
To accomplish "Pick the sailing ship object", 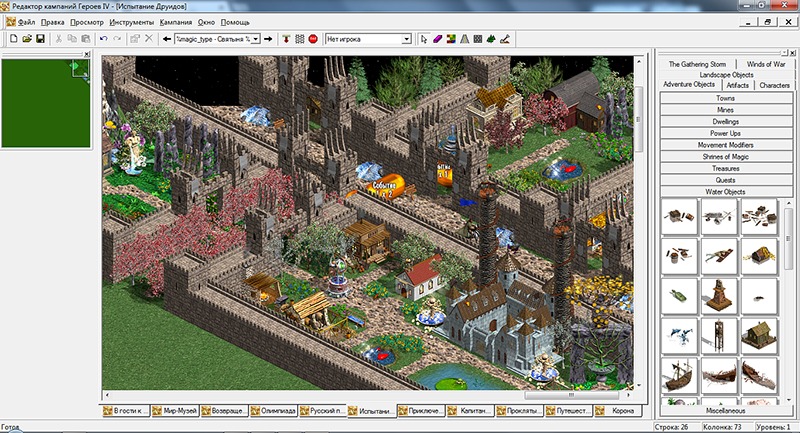I will click(679, 376).
